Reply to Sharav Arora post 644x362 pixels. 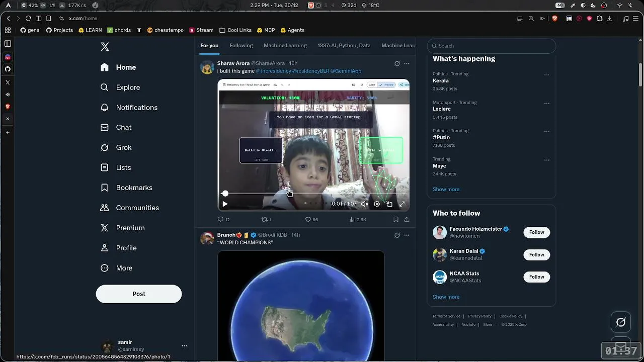point(223,220)
